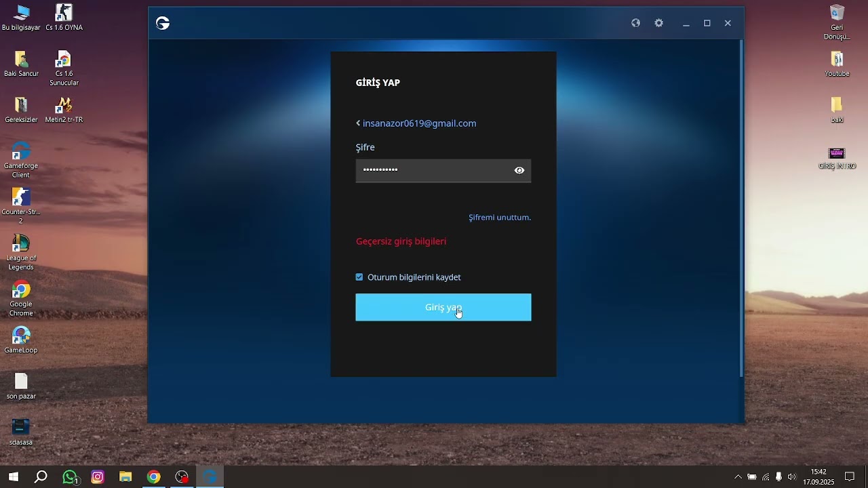The height and width of the screenshot is (488, 868).
Task: Open Chrome from the taskbar
Action: click(x=153, y=477)
